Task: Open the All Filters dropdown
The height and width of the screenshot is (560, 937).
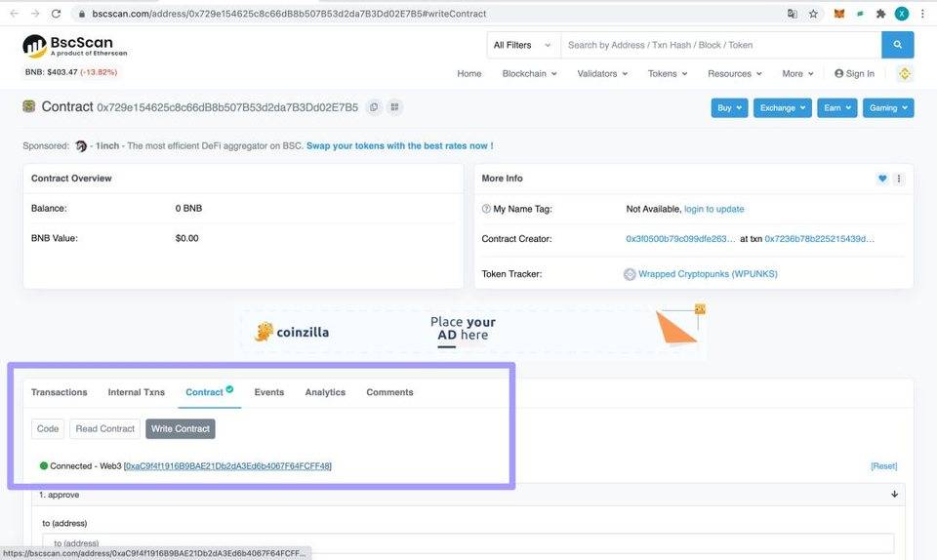Action: coord(522,45)
